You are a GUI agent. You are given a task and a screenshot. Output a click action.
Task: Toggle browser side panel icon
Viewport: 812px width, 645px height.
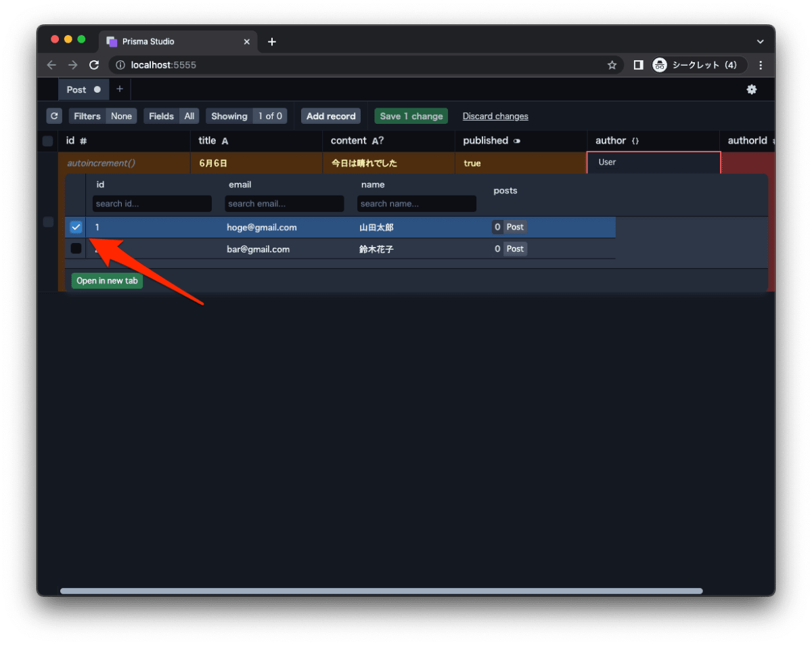(x=638, y=65)
